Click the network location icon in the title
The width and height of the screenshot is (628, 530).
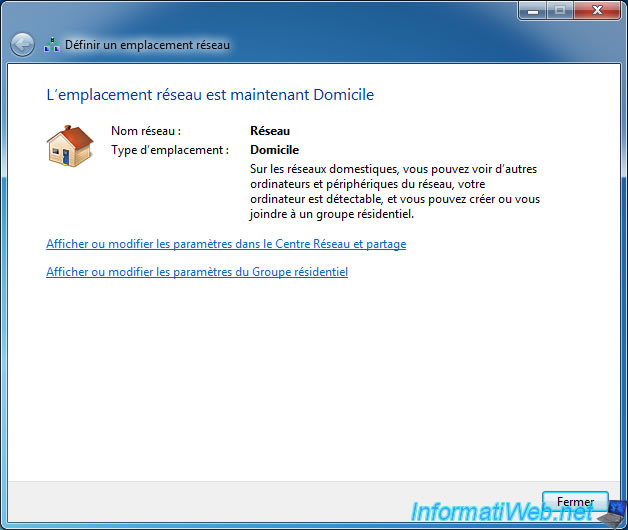[52, 45]
